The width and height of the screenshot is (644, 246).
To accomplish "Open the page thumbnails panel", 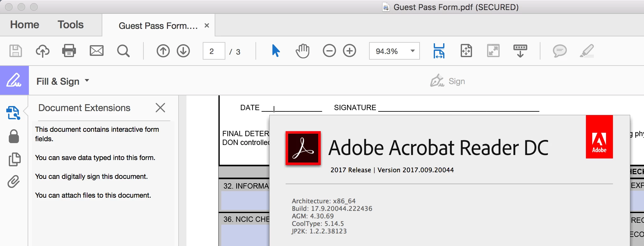I will (x=14, y=159).
